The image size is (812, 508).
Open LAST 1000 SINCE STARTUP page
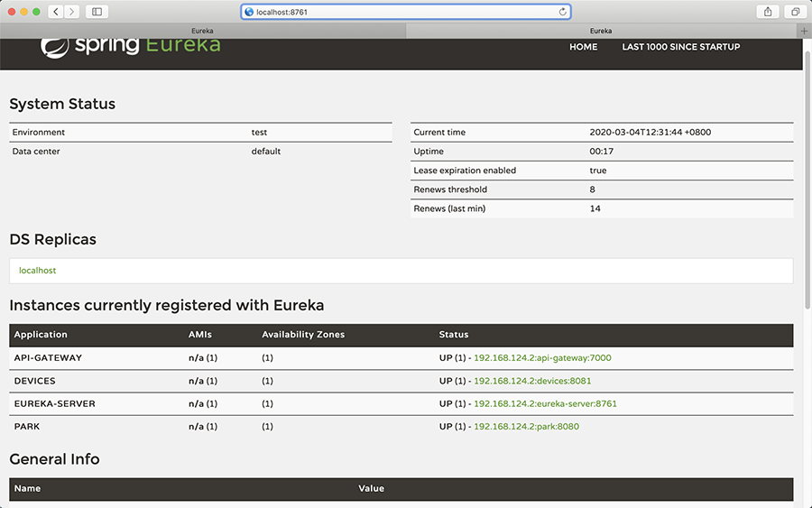click(680, 47)
